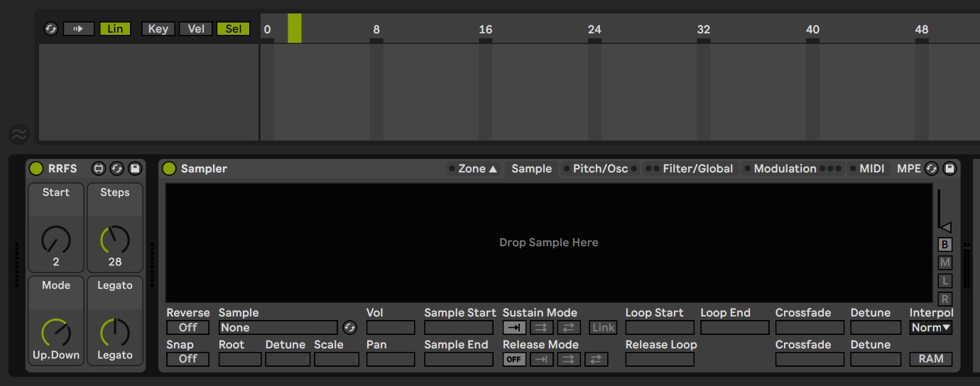This screenshot has height=386, width=980.
Task: Open the Sample name None chooser
Action: coord(277,328)
